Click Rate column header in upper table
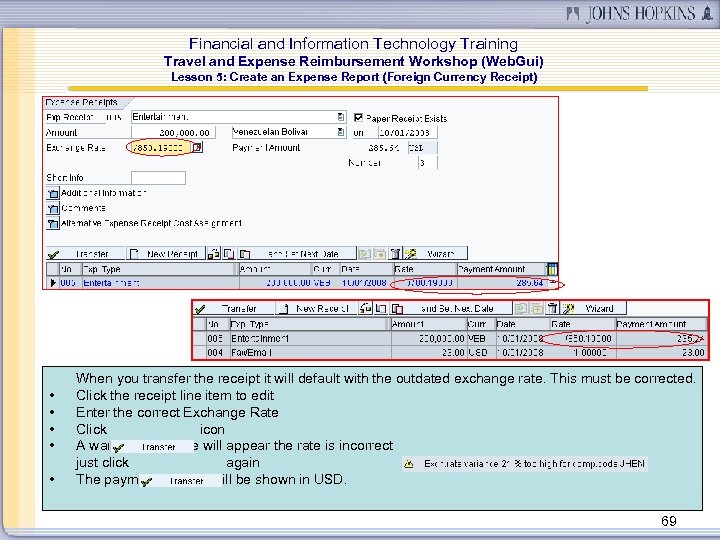 425,269
